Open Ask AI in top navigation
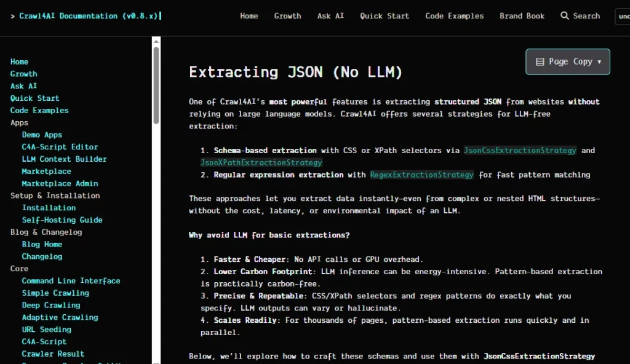The height and width of the screenshot is (364, 630). (x=330, y=15)
